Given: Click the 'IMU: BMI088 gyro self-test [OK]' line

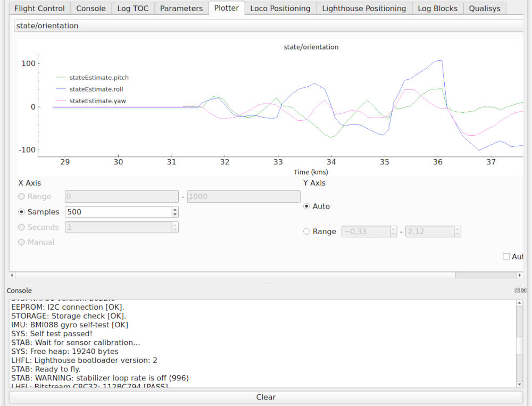Looking at the screenshot, I should [x=70, y=325].
